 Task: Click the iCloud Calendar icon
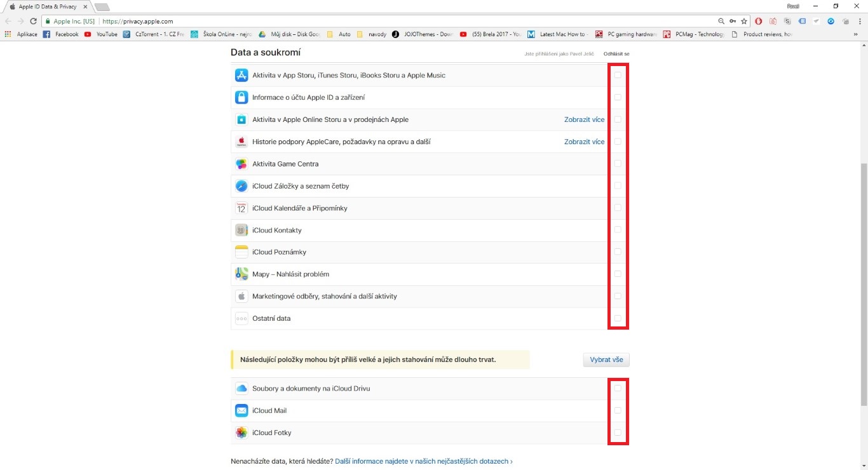point(241,208)
